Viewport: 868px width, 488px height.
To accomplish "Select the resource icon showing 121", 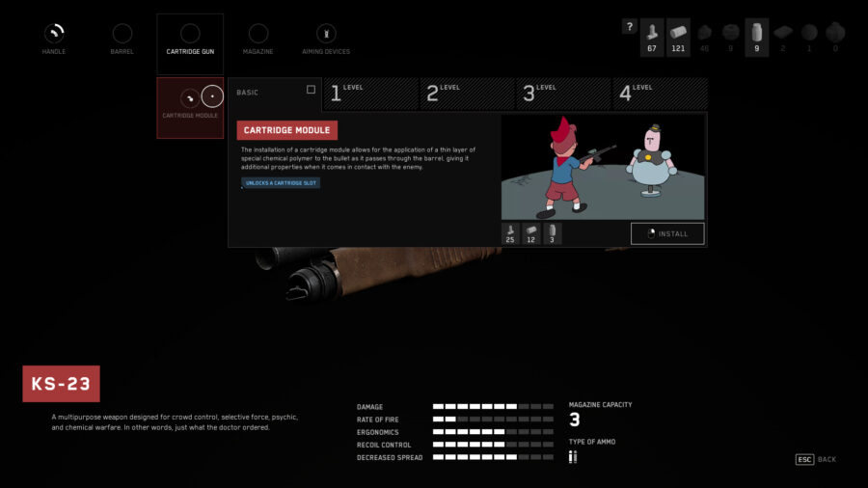I will 678,38.
